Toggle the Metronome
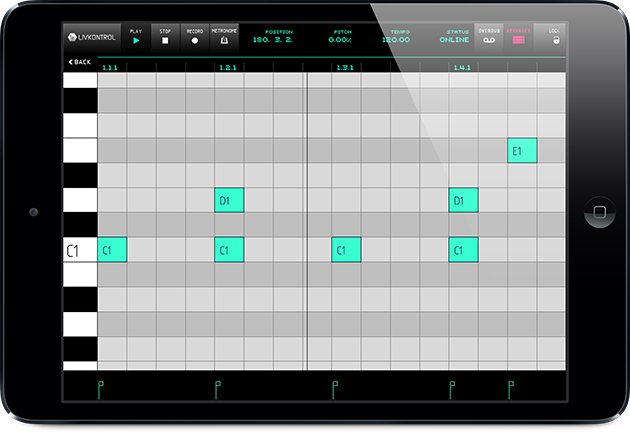The image size is (630, 433). click(224, 37)
